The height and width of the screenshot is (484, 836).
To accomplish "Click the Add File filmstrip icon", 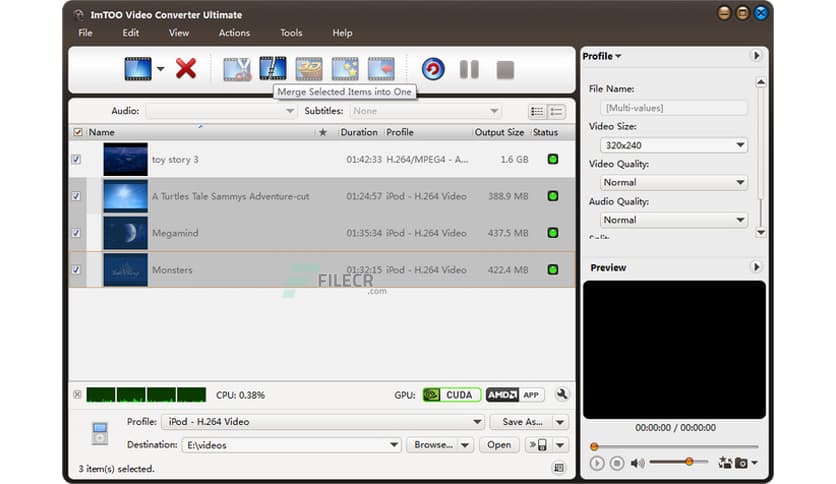I will click(138, 69).
